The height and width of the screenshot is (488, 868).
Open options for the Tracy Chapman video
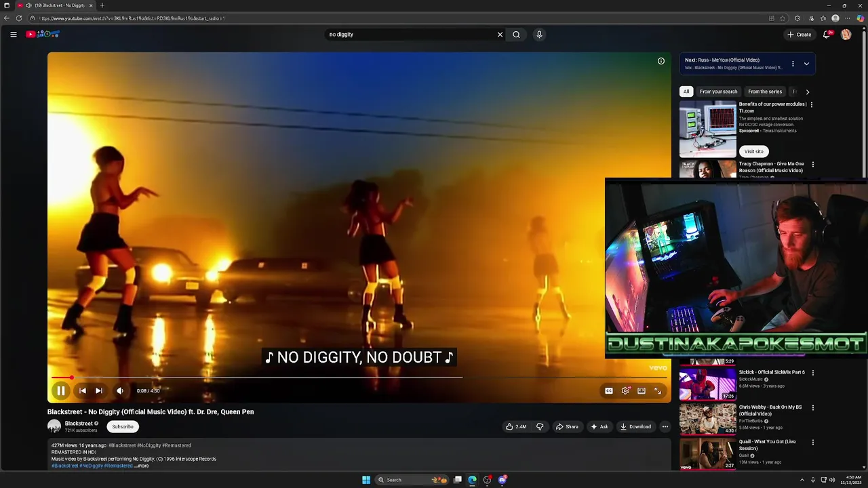tap(813, 165)
